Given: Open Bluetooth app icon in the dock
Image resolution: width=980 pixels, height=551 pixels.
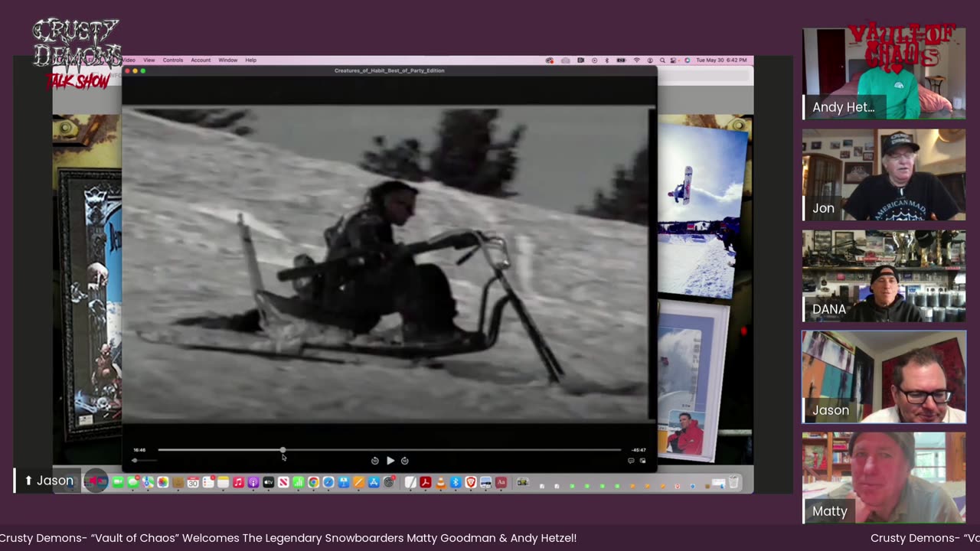Looking at the screenshot, I should pos(456,482).
